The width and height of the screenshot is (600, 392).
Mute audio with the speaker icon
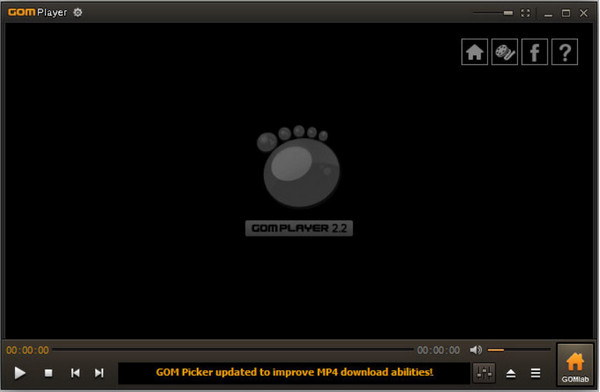tap(476, 350)
